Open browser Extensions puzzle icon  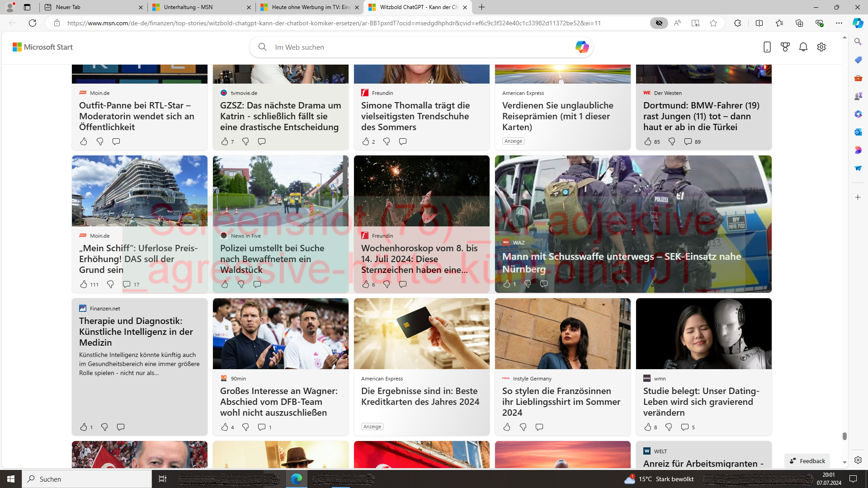[x=737, y=23]
